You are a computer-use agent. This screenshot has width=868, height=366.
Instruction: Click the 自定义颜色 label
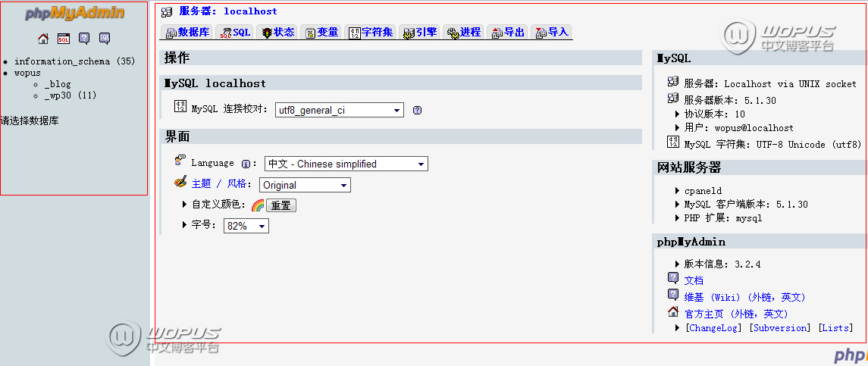coord(218,205)
